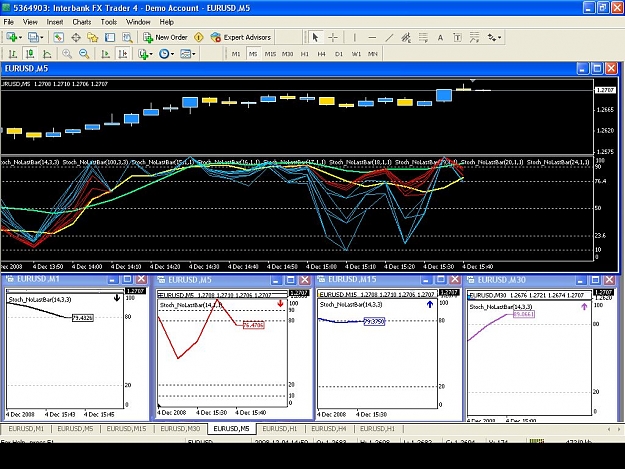Viewport: 625px width, 469px height.
Task: Open the Strategy Tester icon
Action: [x=127, y=37]
